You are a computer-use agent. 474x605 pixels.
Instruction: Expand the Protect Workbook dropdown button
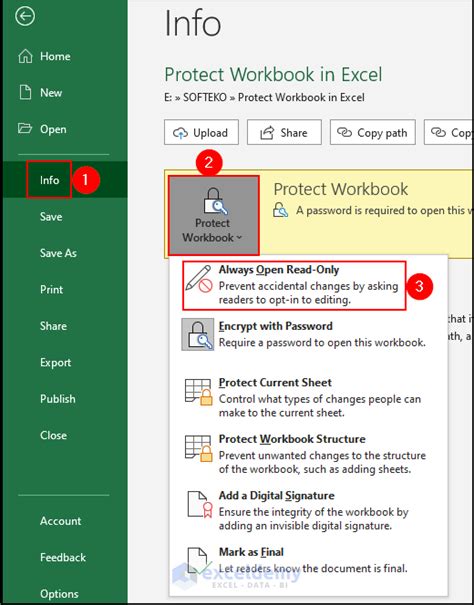[213, 215]
